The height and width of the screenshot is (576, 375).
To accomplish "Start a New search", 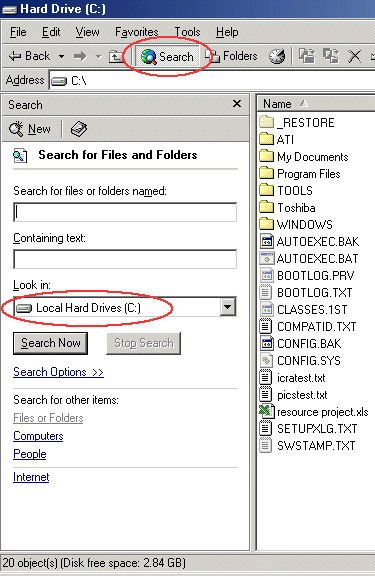I will coord(30,129).
